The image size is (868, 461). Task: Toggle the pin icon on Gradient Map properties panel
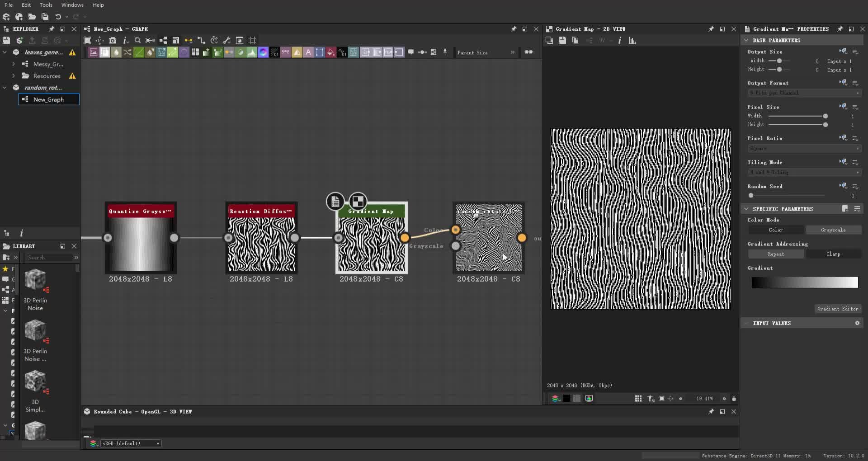tap(840, 28)
